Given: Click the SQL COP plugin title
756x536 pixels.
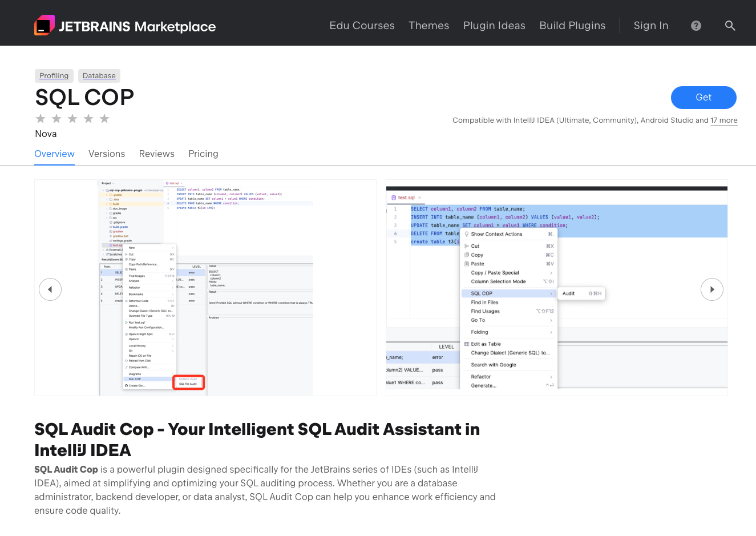Looking at the screenshot, I should (84, 98).
